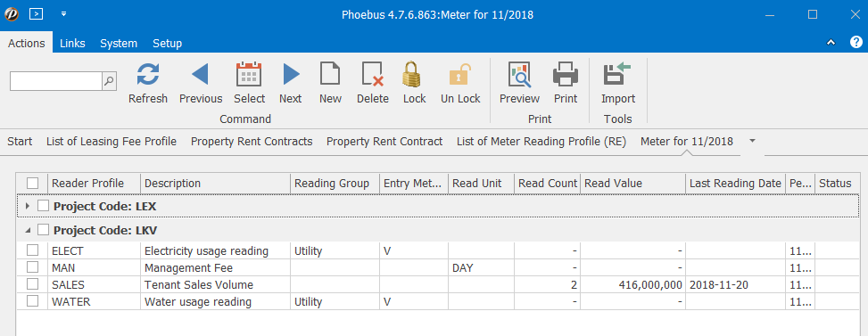
Task: Click the DAY read unit cell
Action: click(x=481, y=268)
